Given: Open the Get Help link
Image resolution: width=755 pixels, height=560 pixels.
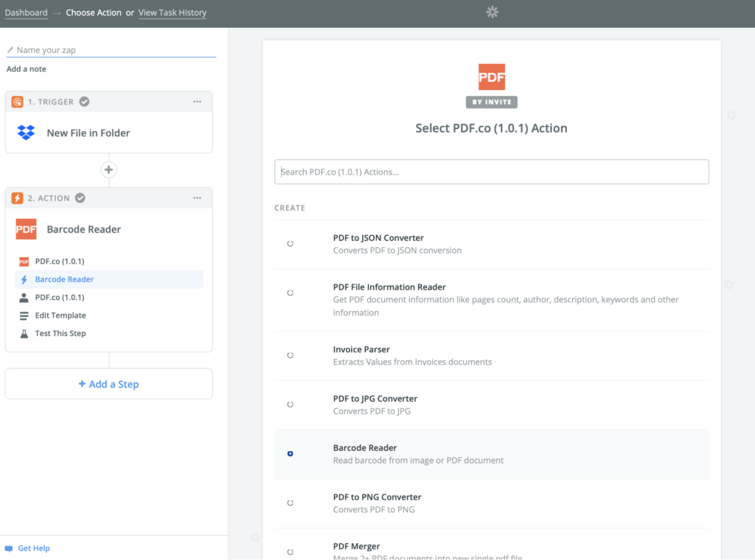Looking at the screenshot, I should click(34, 548).
